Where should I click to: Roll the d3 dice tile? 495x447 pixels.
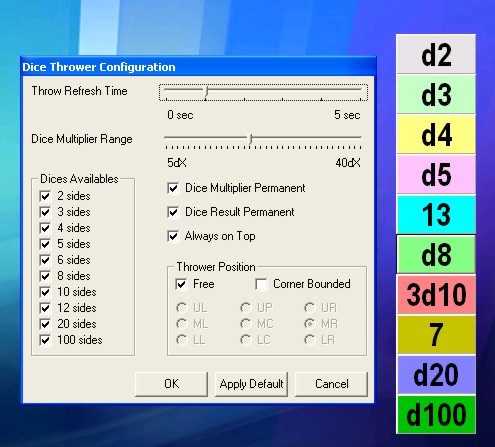pos(436,94)
